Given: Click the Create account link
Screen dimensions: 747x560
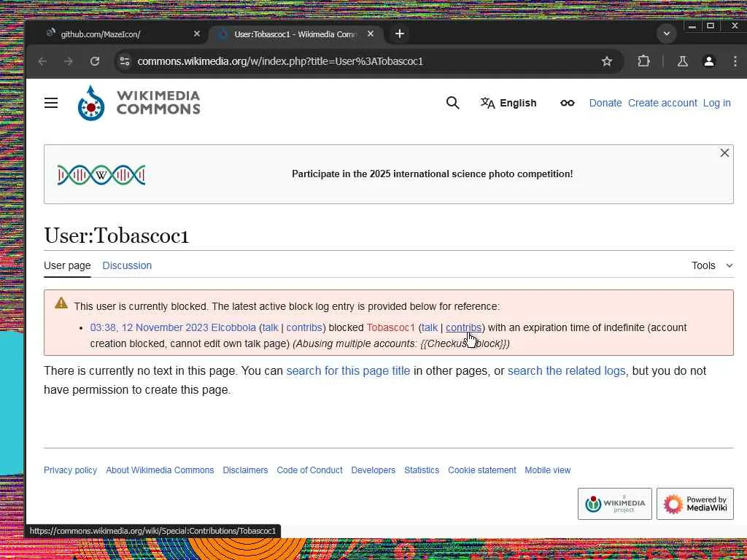Looking at the screenshot, I should pyautogui.click(x=662, y=103).
